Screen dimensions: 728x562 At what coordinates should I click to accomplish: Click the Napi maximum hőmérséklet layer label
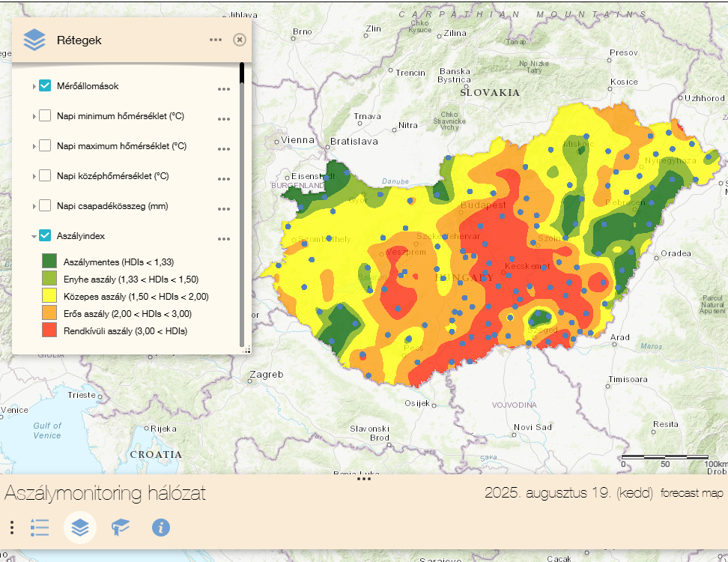click(x=121, y=146)
